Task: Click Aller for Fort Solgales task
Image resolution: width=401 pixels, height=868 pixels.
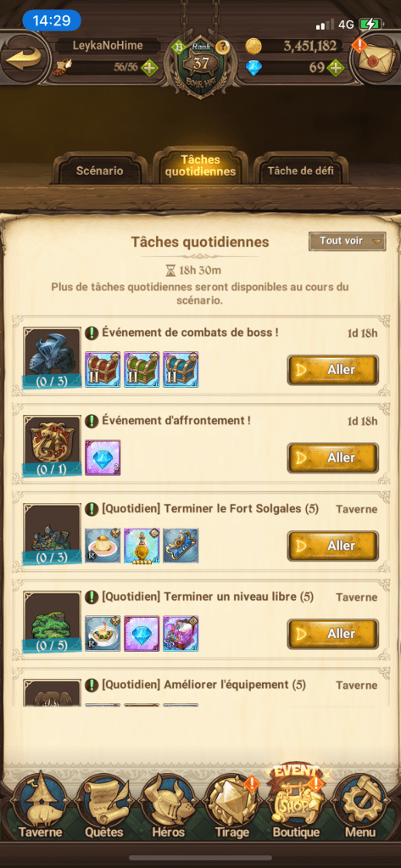Action: click(x=332, y=546)
